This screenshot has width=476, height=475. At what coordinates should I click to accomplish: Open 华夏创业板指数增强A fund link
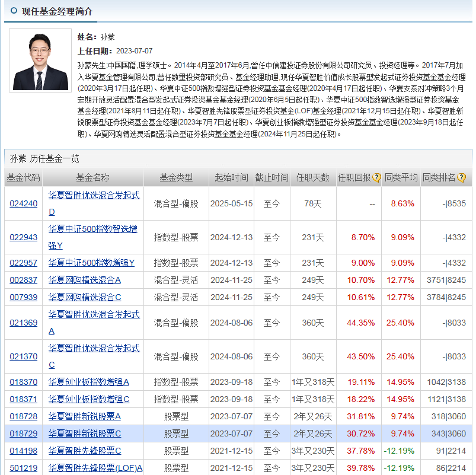(x=89, y=382)
